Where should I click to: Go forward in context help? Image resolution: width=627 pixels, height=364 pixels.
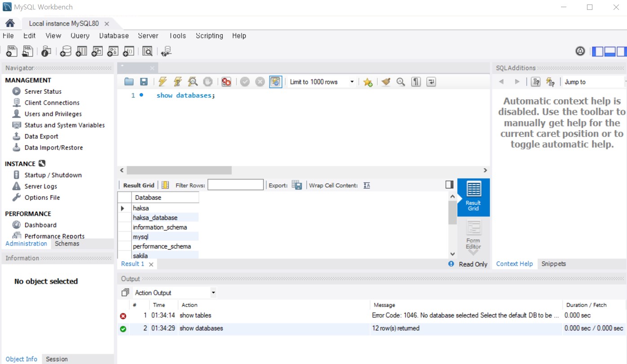coord(517,82)
